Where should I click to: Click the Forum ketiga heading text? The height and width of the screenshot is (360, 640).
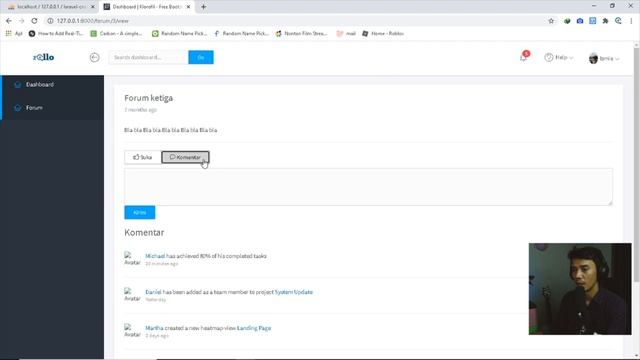pyautogui.click(x=149, y=98)
